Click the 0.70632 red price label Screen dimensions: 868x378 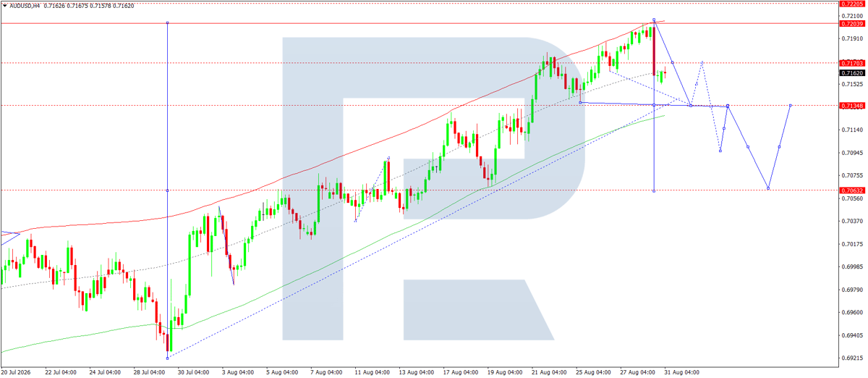852,190
